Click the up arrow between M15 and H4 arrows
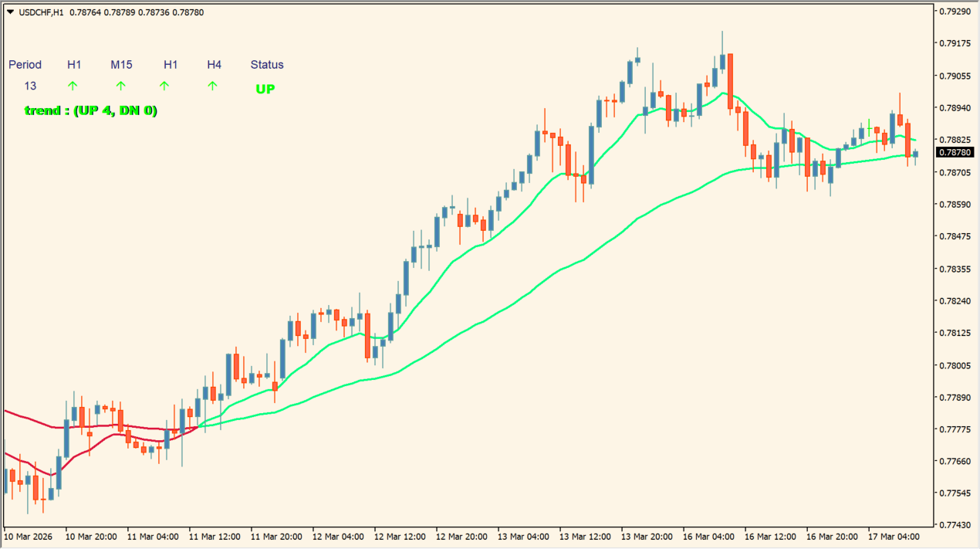This screenshot has height=549, width=980. click(164, 86)
